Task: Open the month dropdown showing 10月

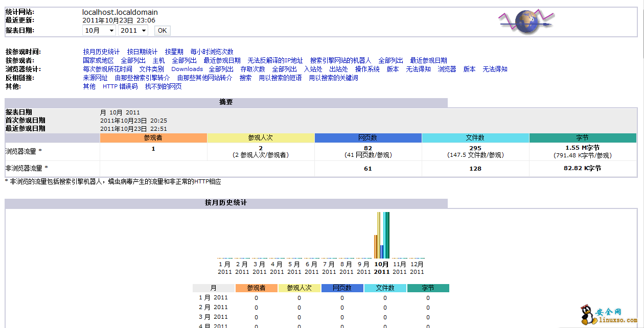Action: pos(99,30)
